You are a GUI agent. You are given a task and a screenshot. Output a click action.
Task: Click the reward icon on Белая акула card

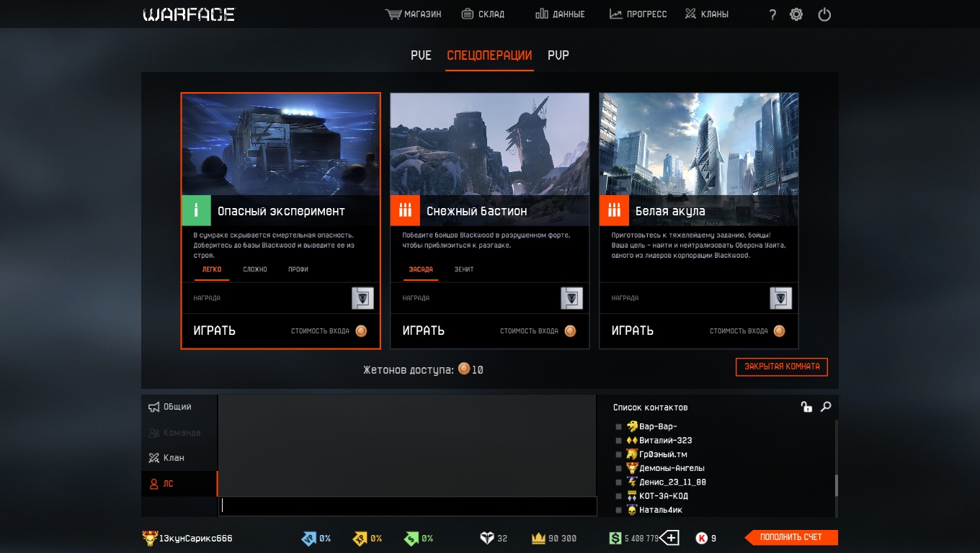point(780,298)
